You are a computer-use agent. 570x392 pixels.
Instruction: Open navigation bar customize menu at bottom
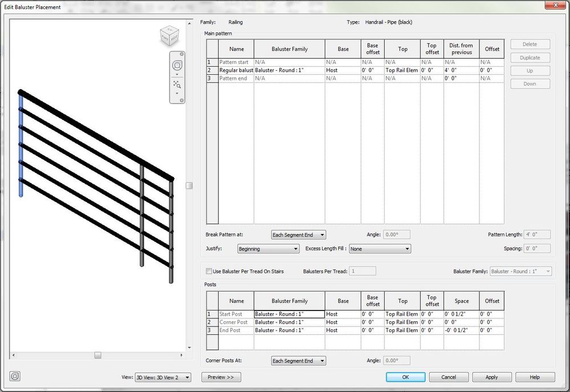tap(182, 100)
